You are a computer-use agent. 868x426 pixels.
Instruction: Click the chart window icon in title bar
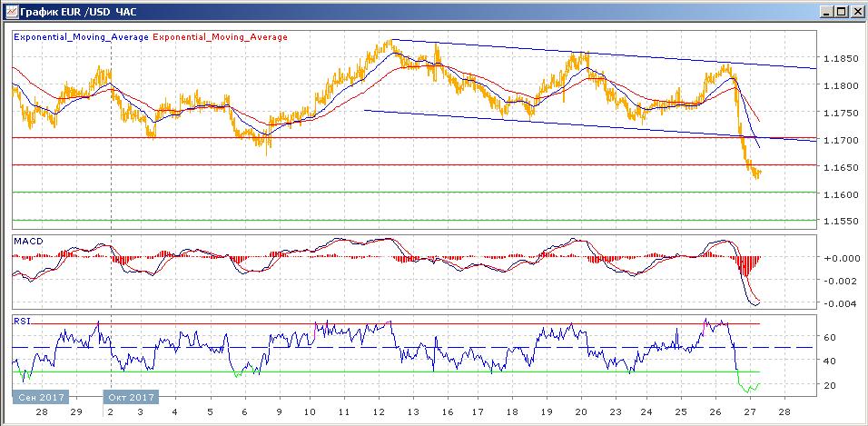[10, 11]
